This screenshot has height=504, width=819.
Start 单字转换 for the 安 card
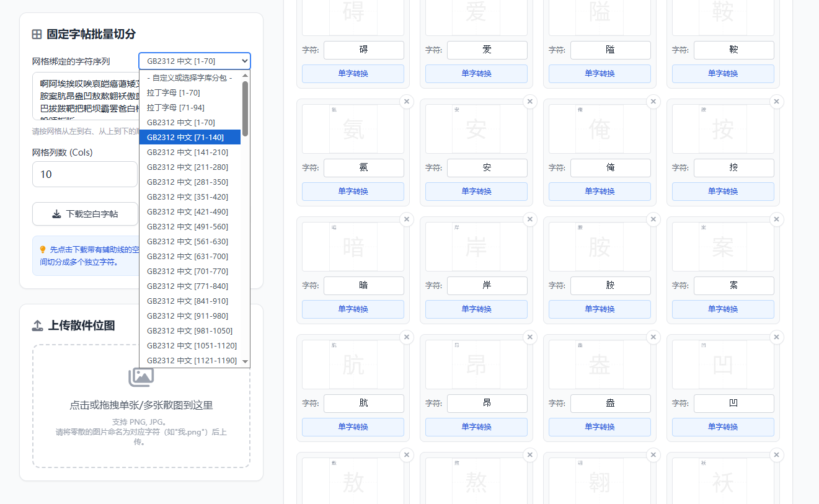(477, 192)
